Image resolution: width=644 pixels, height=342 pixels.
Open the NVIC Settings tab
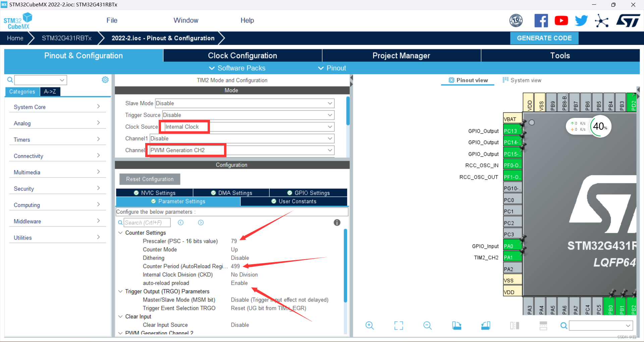pyautogui.click(x=155, y=193)
